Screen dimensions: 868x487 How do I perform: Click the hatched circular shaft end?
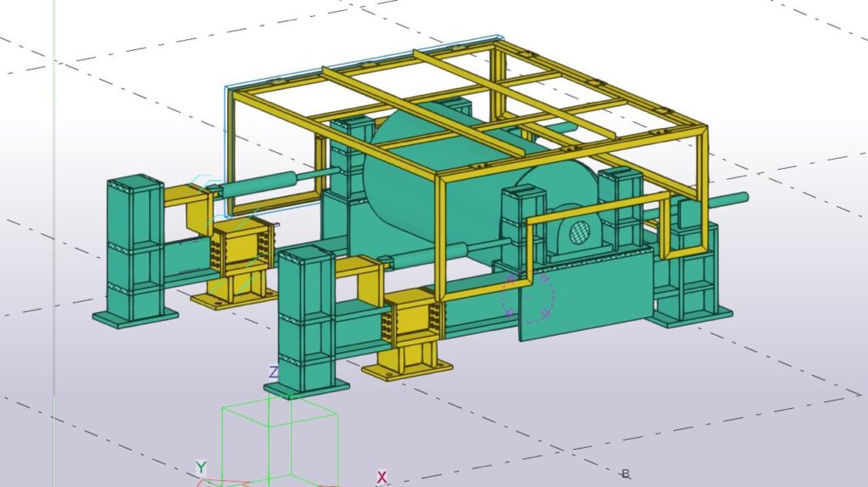[x=579, y=232]
